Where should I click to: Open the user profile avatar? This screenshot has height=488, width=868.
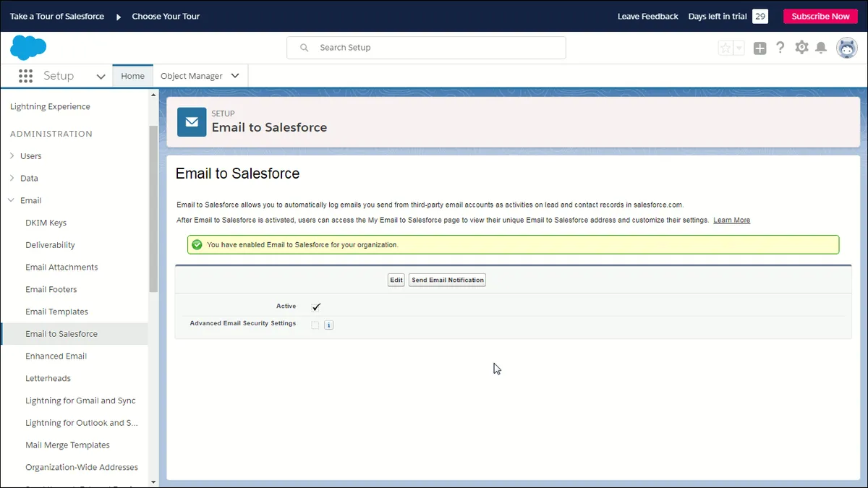click(847, 48)
